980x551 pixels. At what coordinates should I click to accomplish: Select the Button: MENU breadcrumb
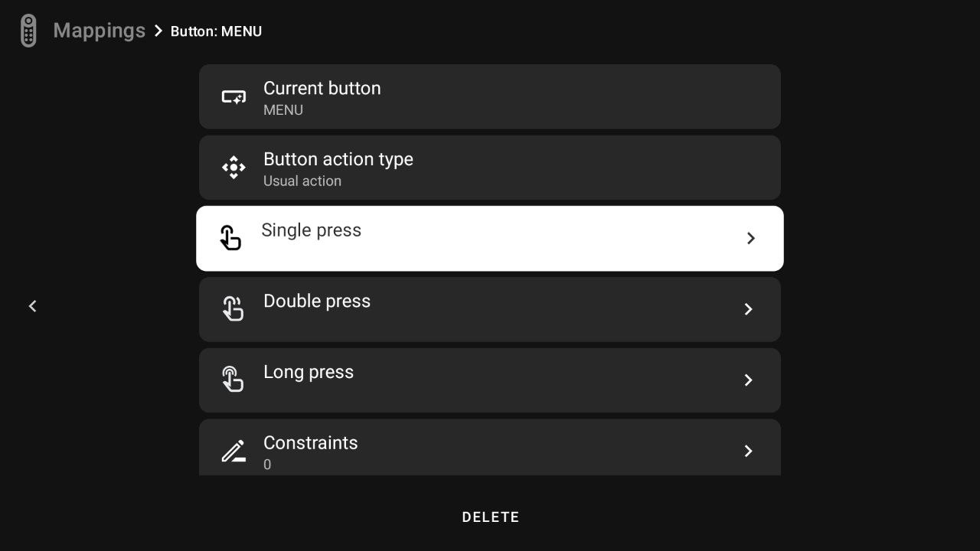tap(216, 31)
